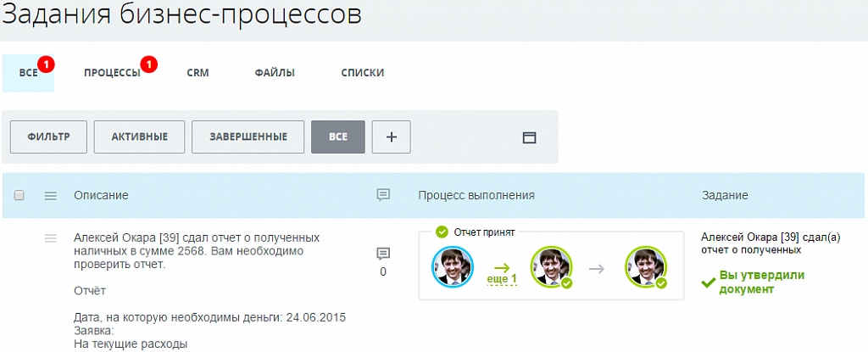Open the row menu for the first task
Screen dimensions: 868x352
(x=50, y=238)
